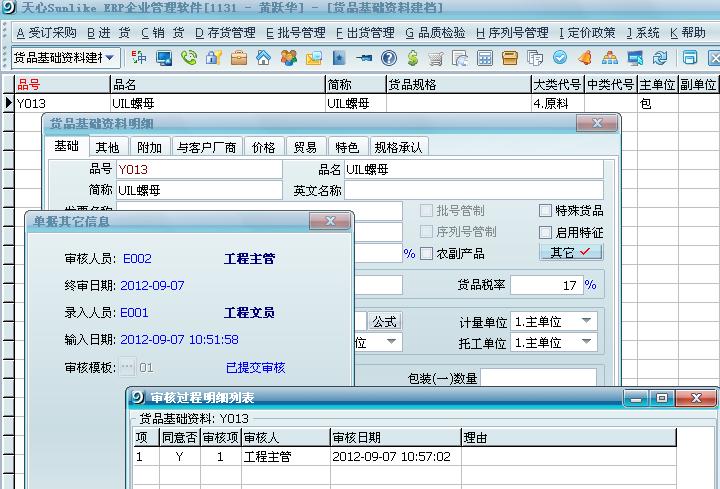Expand the 货品基础资料建档 toolbar combo box

[x=109, y=58]
